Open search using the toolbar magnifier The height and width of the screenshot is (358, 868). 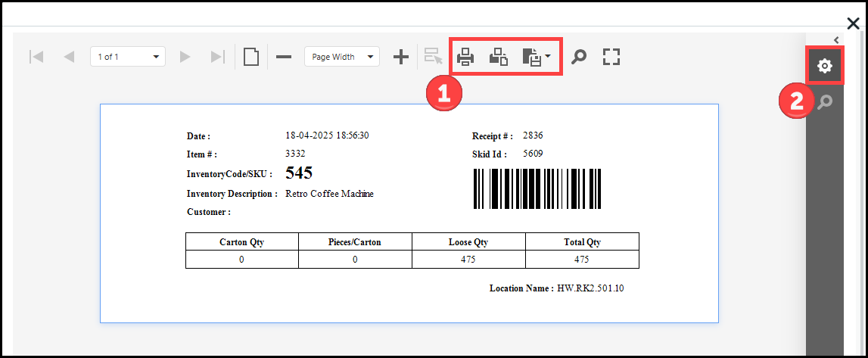579,57
